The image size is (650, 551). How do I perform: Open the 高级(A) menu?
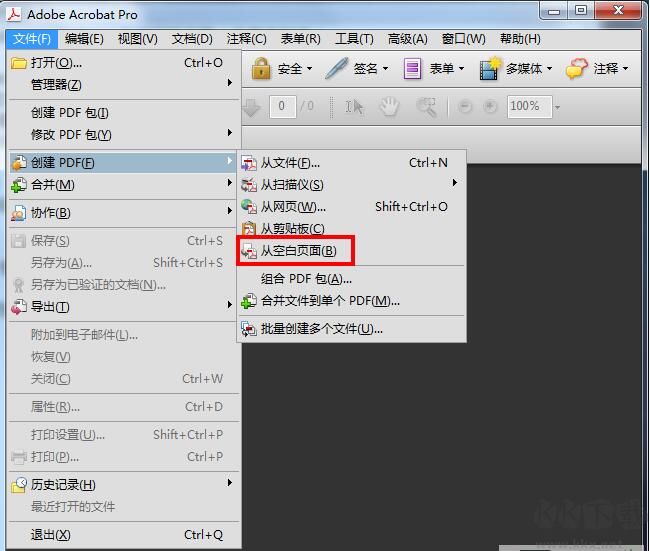click(x=407, y=39)
